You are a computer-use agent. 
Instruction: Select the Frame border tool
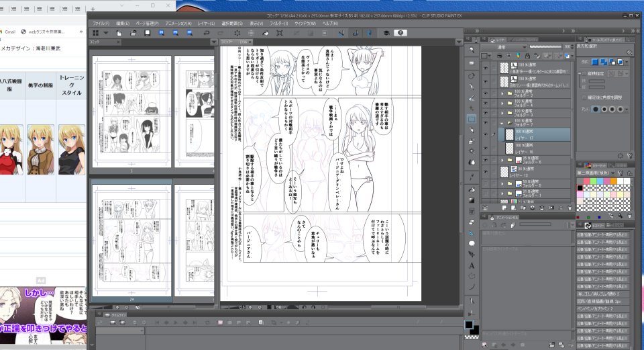(x=472, y=212)
